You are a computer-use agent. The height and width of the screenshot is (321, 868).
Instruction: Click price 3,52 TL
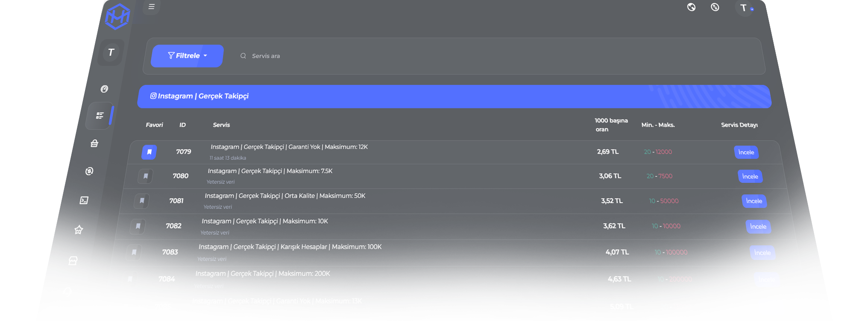click(612, 201)
